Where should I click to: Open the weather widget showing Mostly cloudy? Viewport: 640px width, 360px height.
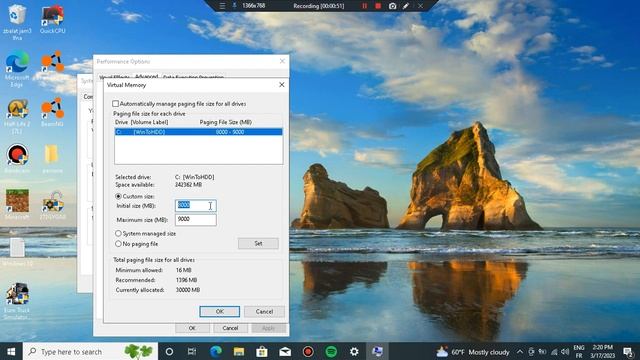click(x=473, y=352)
